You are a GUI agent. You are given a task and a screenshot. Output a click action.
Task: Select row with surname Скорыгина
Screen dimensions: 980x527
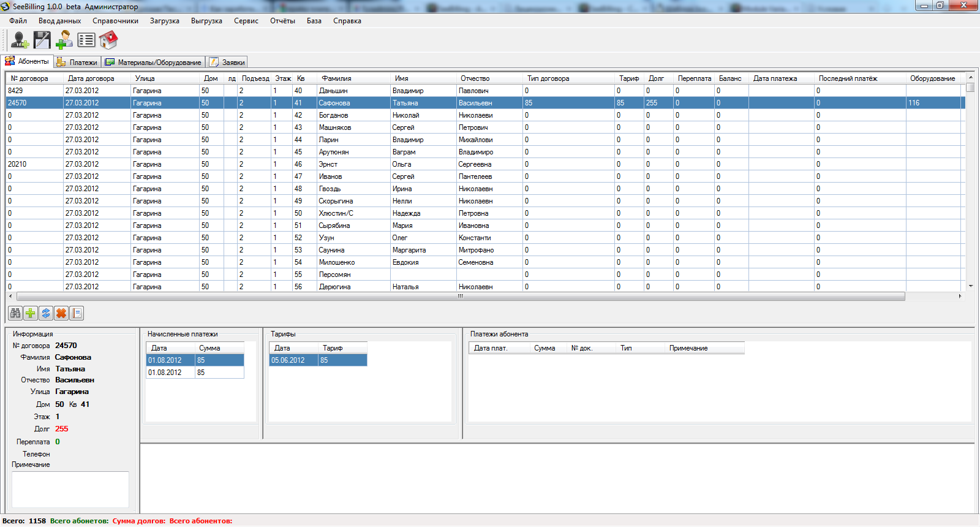pos(486,201)
